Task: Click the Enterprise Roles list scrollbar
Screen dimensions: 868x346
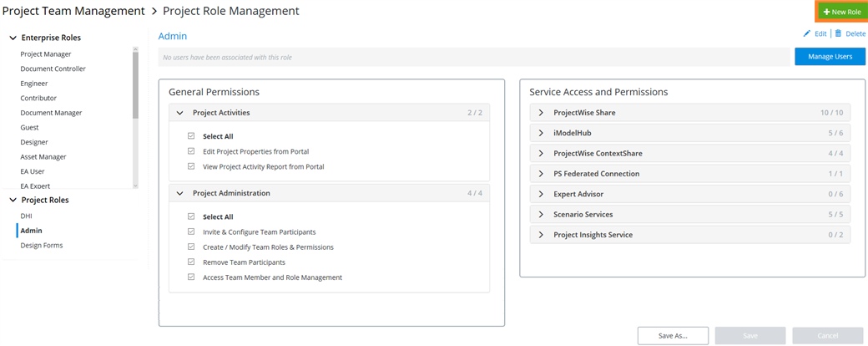Action: pyautogui.click(x=135, y=84)
